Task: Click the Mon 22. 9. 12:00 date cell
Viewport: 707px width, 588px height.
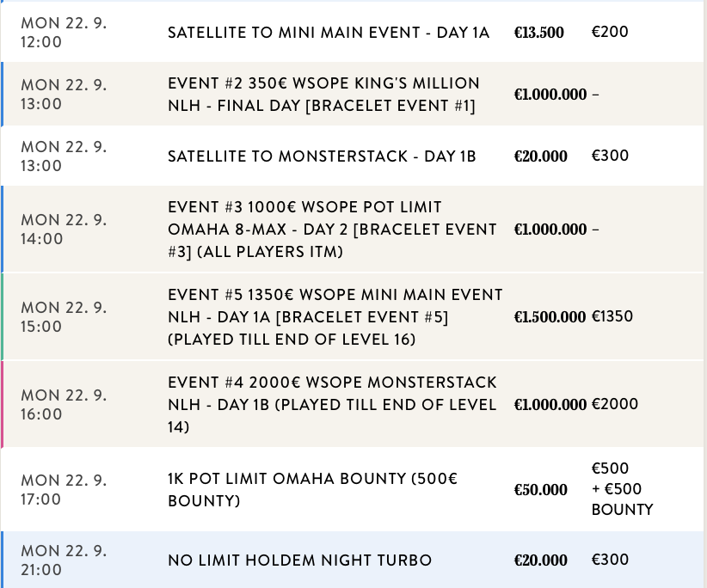Action: [x=64, y=33]
